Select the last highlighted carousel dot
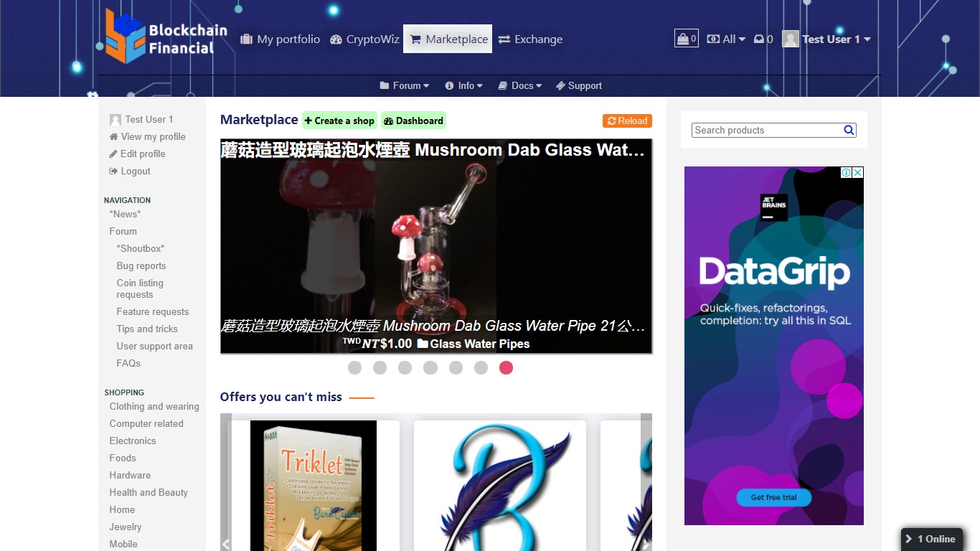 [x=506, y=368]
